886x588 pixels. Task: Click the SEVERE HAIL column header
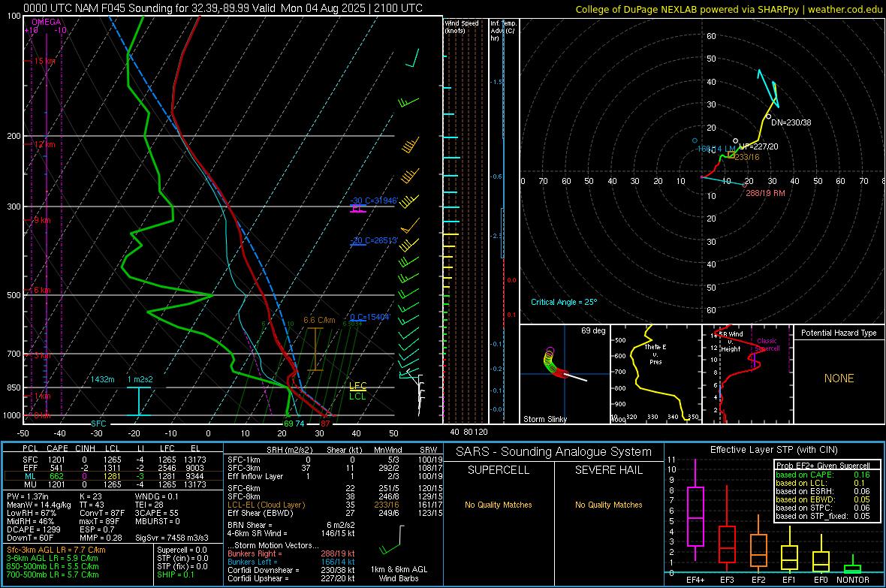(608, 470)
